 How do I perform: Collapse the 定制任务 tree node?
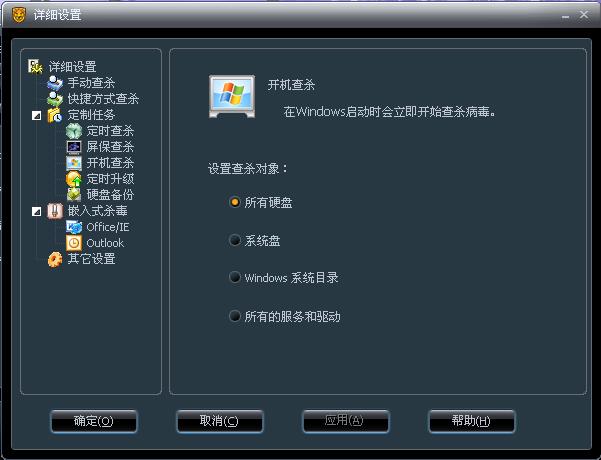coord(36,115)
